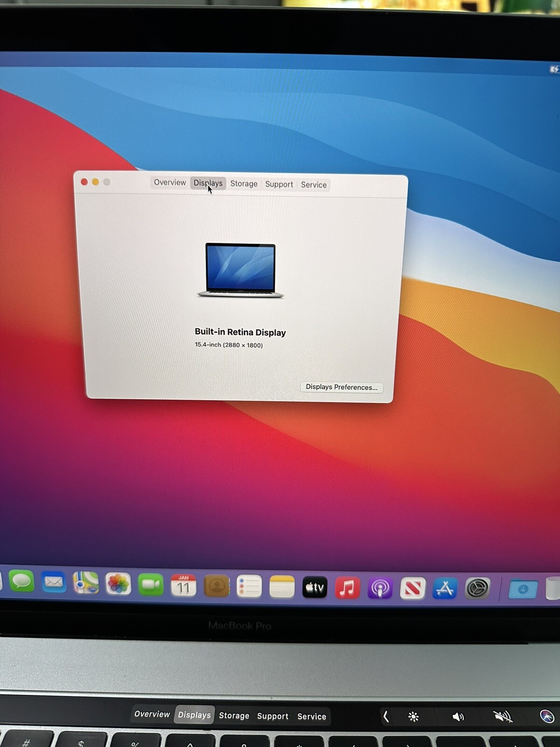Tap Touch Bar volume icon

coord(458,717)
